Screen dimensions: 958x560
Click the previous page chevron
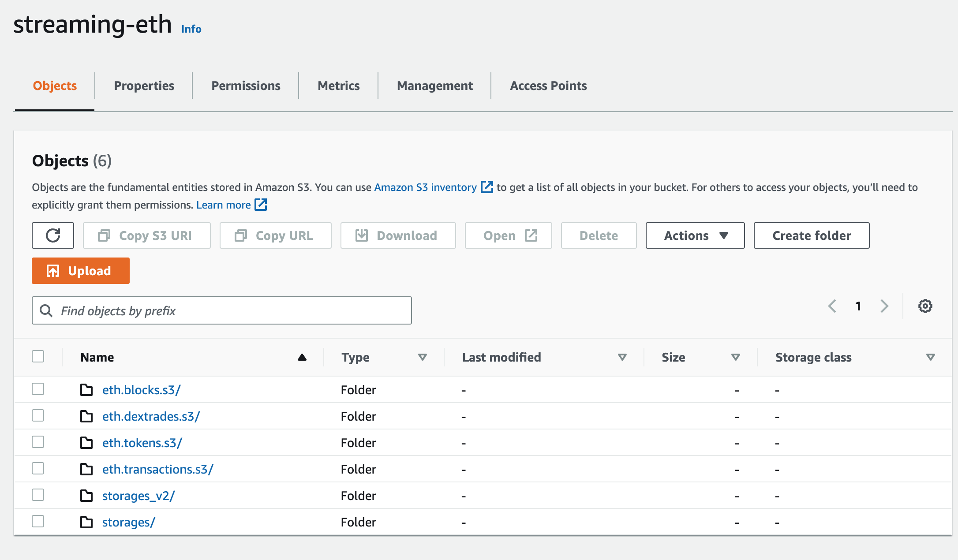click(x=832, y=306)
